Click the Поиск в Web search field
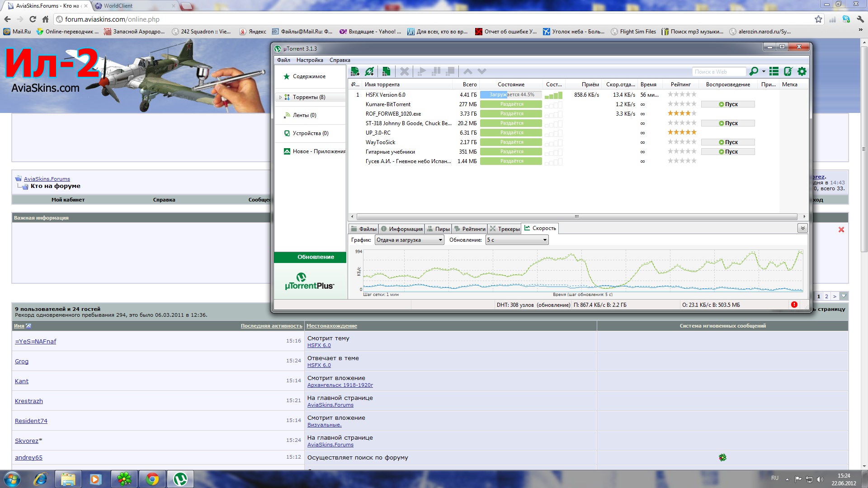 coord(718,72)
